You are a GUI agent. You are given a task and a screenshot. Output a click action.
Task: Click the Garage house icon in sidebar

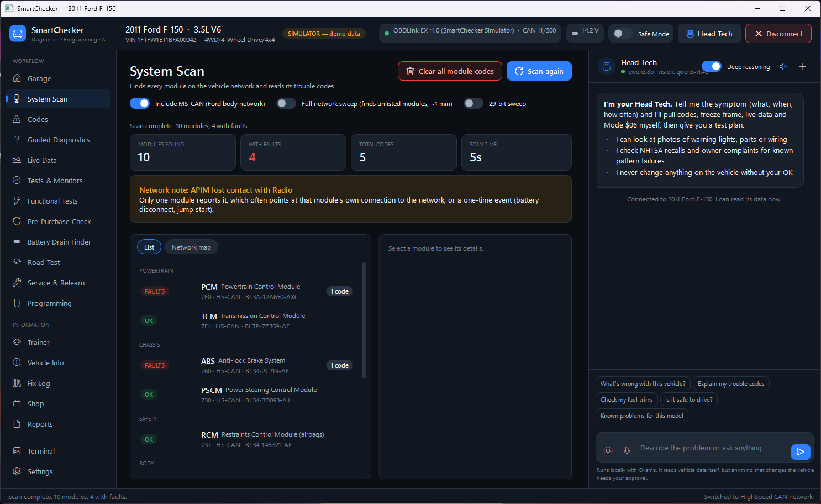(17, 78)
